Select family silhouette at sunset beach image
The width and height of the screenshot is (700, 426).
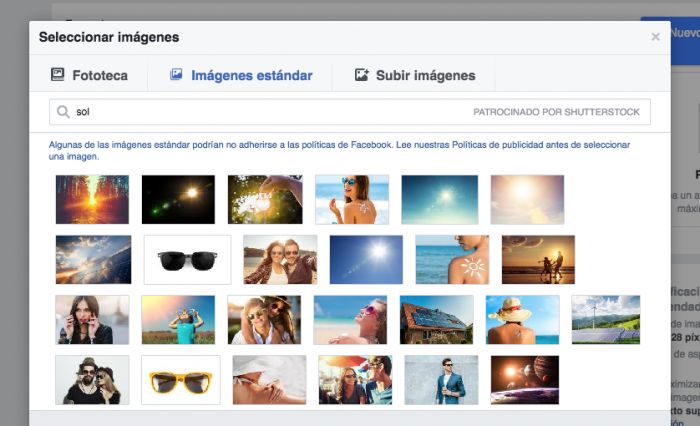pyautogui.click(x=538, y=259)
